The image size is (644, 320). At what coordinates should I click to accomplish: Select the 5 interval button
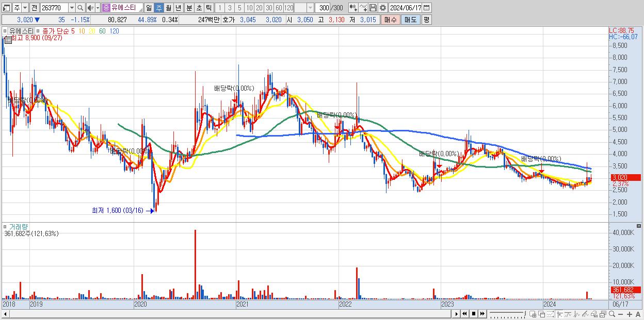coord(239,8)
